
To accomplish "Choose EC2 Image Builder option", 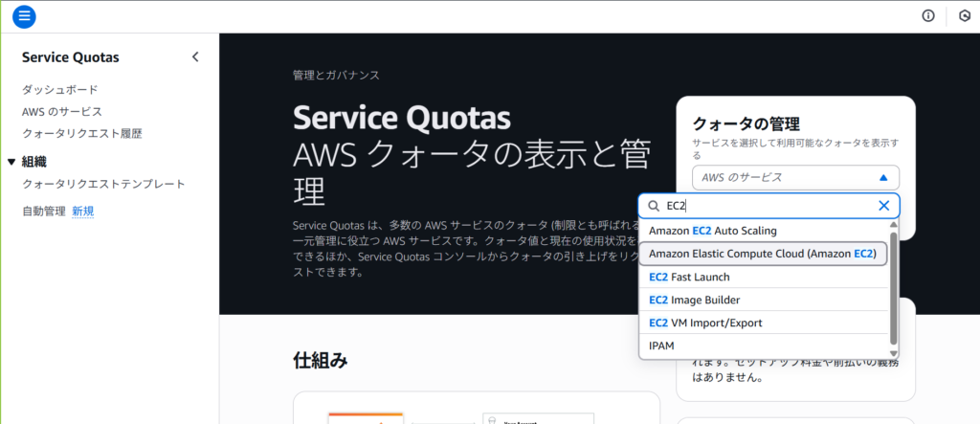I will pos(695,300).
